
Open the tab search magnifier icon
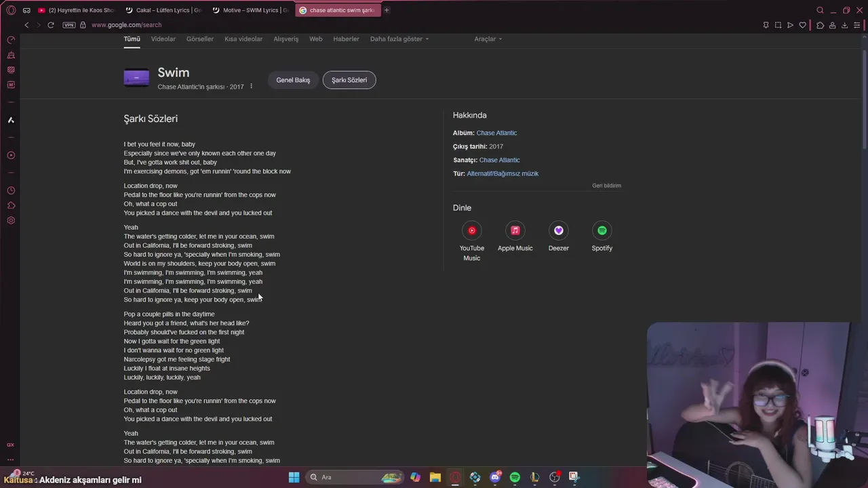(x=820, y=10)
